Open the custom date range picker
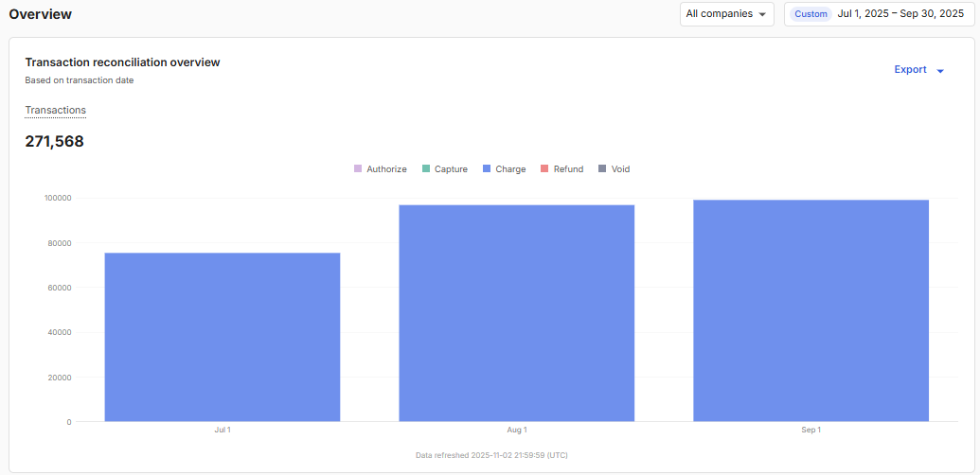Screen dimensions: 980x475 [x=880, y=14]
